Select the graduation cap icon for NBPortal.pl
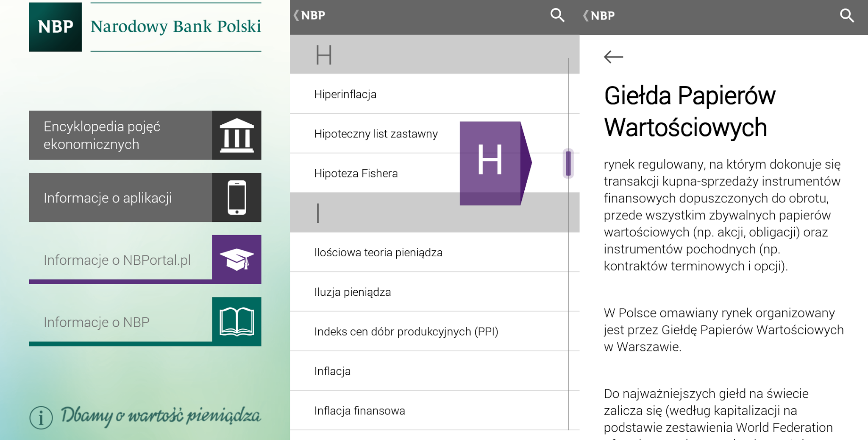The width and height of the screenshot is (868, 440). 236,259
